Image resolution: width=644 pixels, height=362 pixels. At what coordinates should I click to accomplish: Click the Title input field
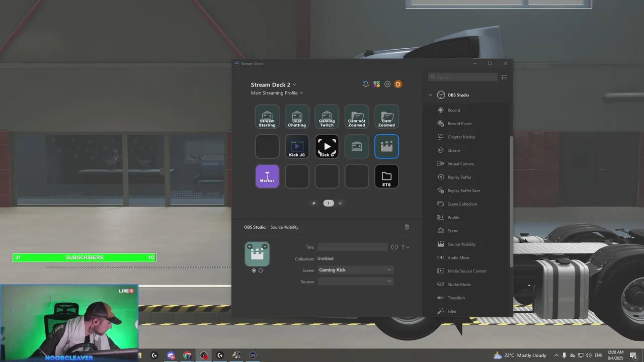352,247
